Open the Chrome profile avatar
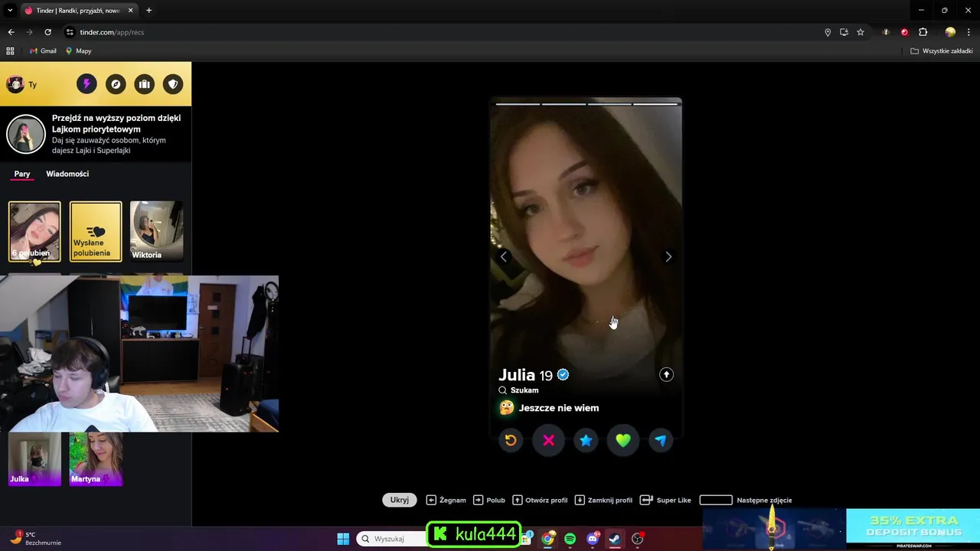Screen dimensions: 980x551 pos(950,32)
